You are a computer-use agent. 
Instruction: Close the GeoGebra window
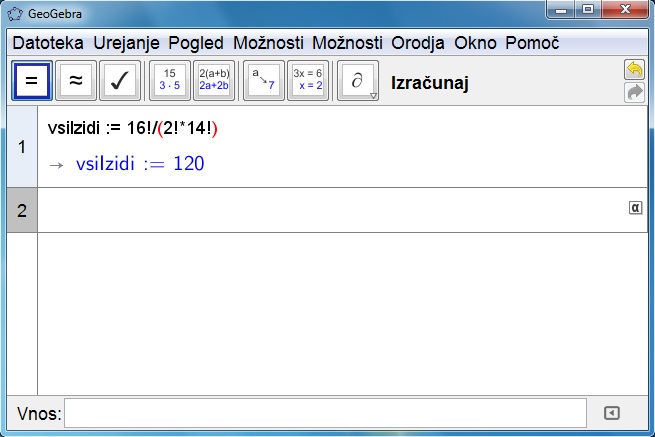[x=625, y=10]
